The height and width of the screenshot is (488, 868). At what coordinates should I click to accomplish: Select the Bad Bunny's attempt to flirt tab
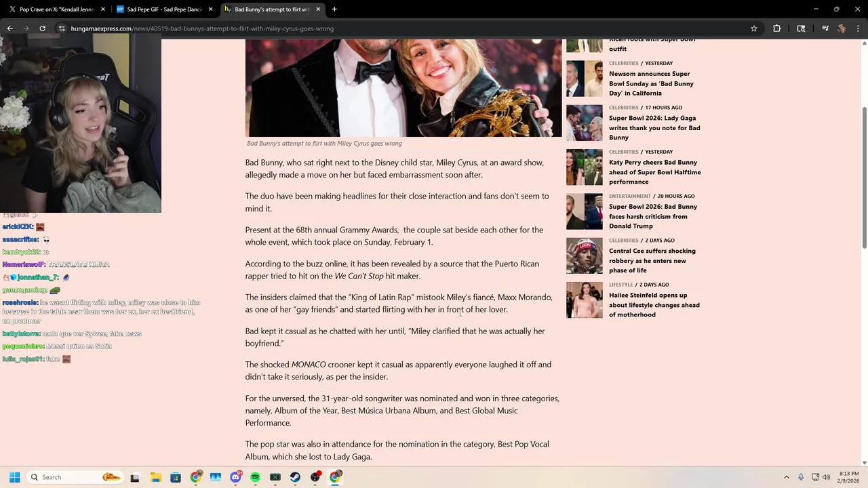tap(271, 9)
